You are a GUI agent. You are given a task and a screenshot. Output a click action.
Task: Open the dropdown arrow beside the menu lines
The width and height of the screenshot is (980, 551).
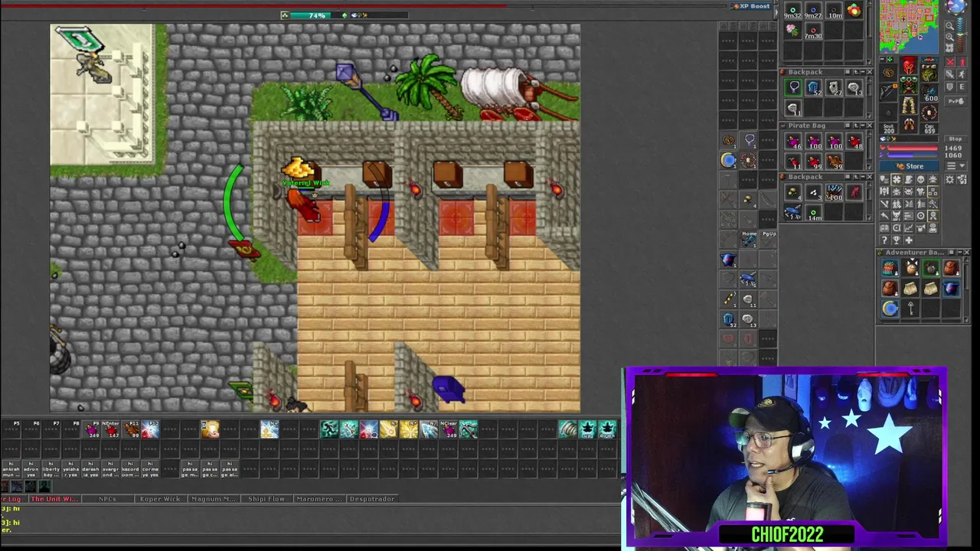coord(962,166)
